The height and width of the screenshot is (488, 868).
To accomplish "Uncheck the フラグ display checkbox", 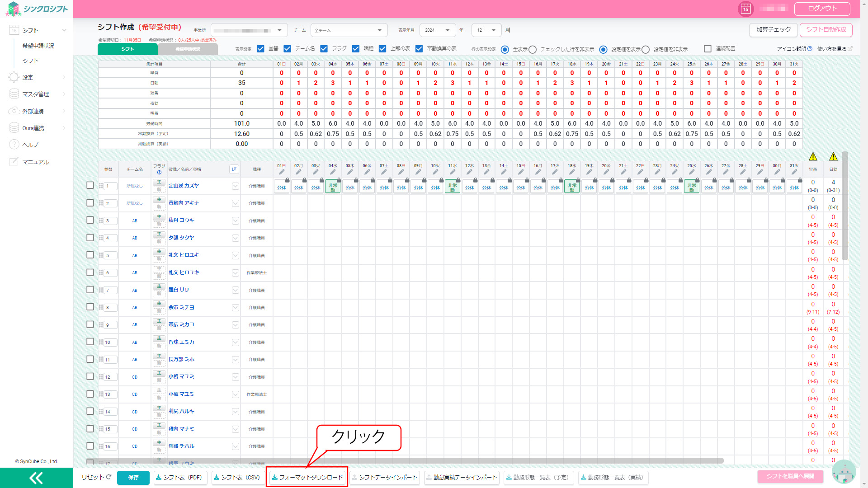I will click(324, 49).
